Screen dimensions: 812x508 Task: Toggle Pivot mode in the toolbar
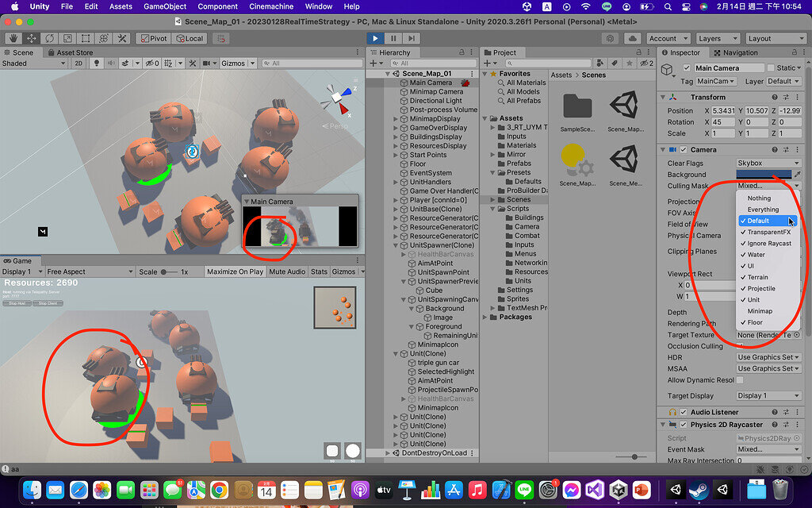(x=153, y=37)
